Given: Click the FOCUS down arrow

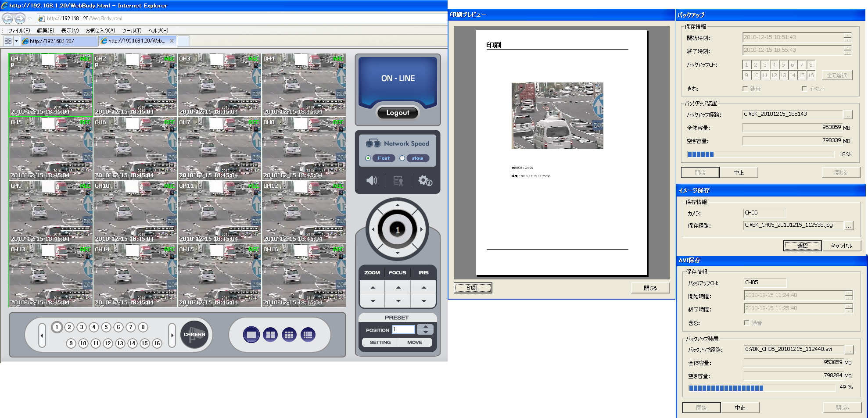Looking at the screenshot, I should 398,301.
